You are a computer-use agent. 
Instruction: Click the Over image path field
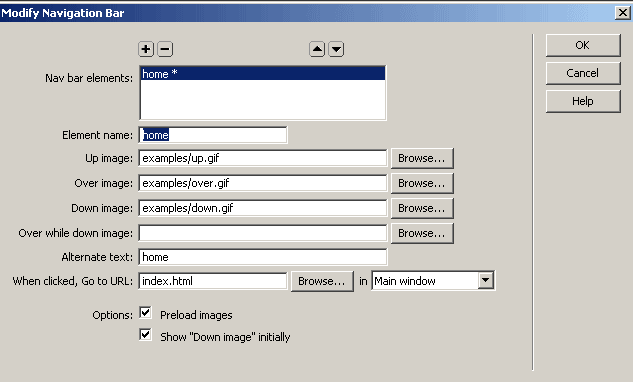pos(262,183)
